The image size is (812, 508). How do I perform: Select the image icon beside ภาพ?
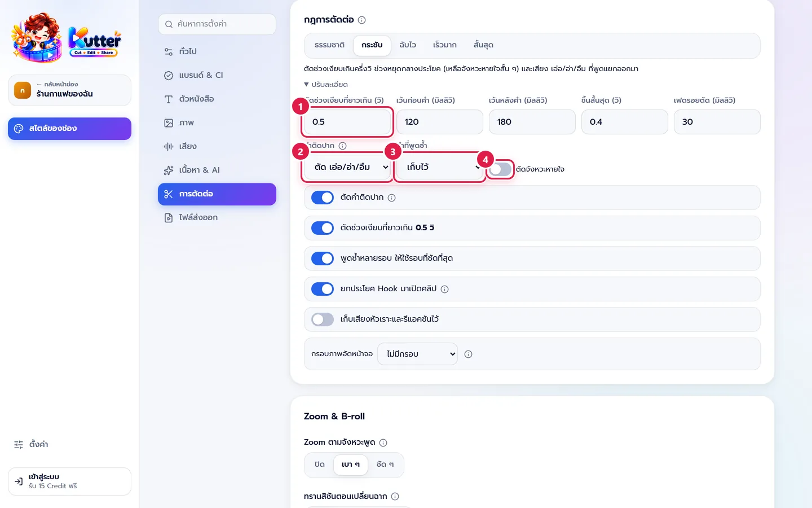coord(168,122)
